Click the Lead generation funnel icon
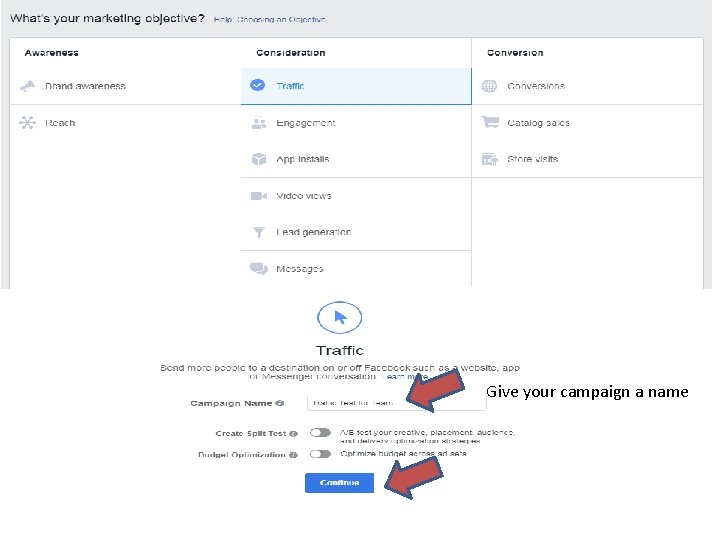 pyautogui.click(x=259, y=232)
